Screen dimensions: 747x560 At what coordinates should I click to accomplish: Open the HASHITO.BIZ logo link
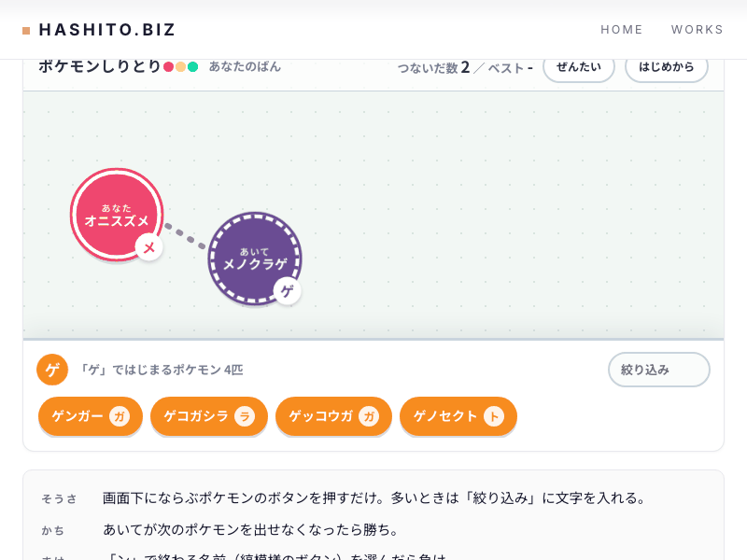coord(99,30)
